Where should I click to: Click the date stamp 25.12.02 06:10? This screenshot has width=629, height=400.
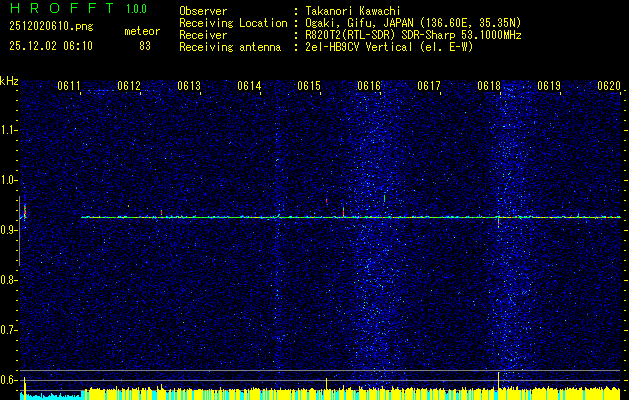[51, 46]
